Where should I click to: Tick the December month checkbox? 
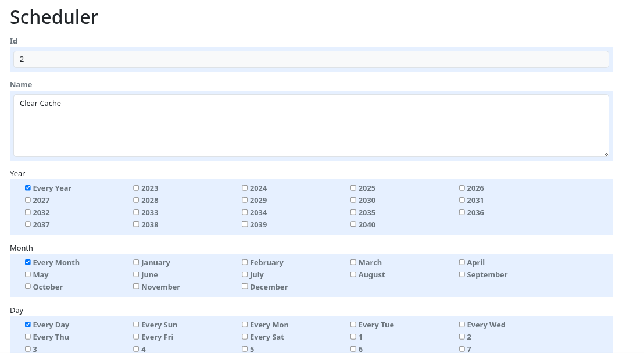click(245, 287)
